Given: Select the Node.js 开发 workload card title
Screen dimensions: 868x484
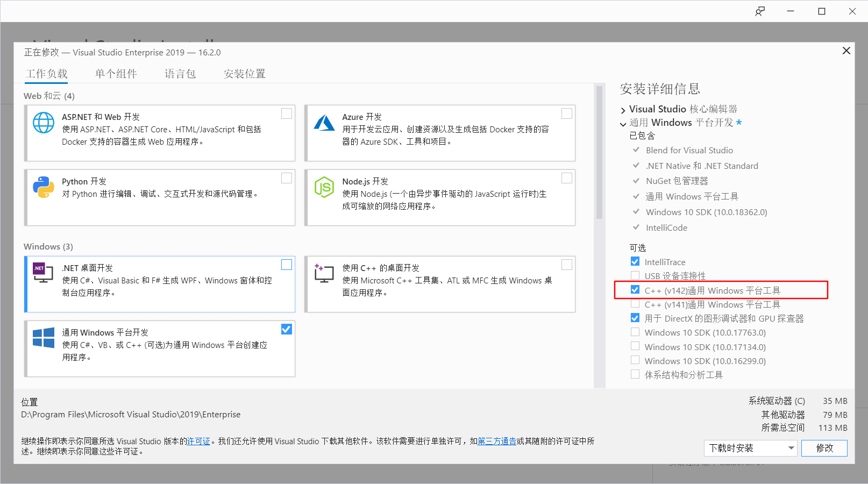Looking at the screenshot, I should pos(365,182).
